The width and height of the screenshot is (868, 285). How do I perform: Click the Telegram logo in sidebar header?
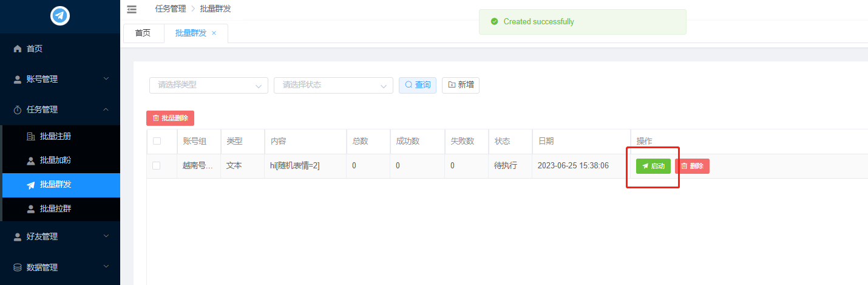tap(60, 16)
